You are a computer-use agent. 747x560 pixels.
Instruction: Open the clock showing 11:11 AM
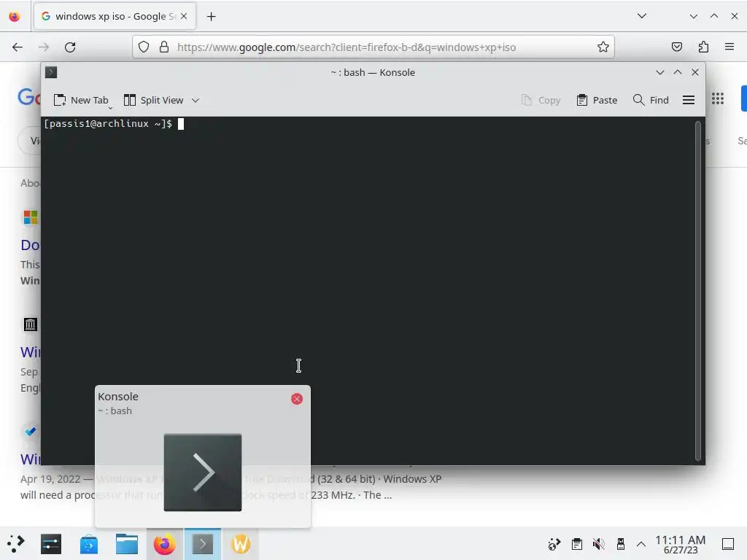pyautogui.click(x=681, y=544)
